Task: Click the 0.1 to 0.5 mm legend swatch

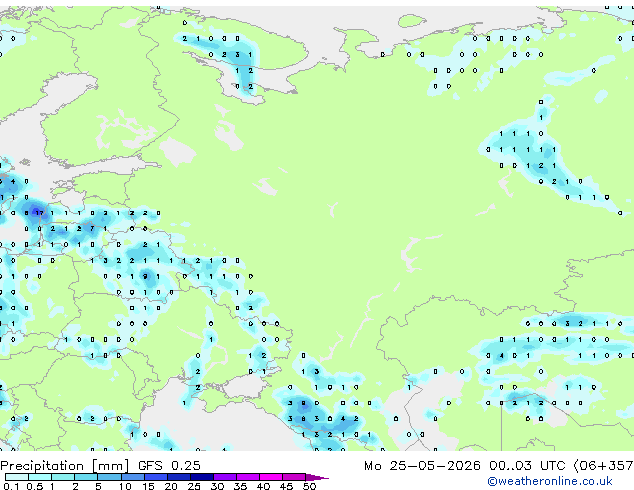Action: click(x=17, y=477)
